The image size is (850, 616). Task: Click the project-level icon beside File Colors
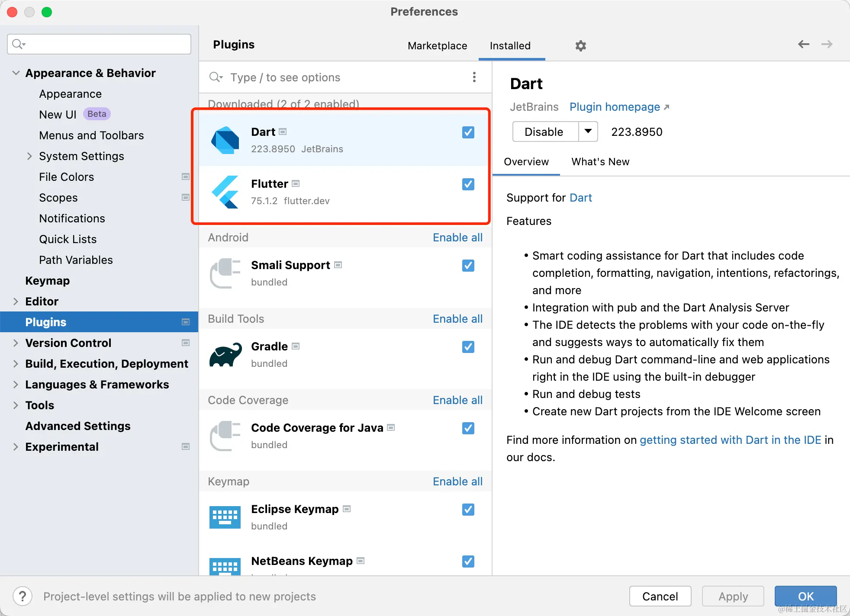[186, 176]
